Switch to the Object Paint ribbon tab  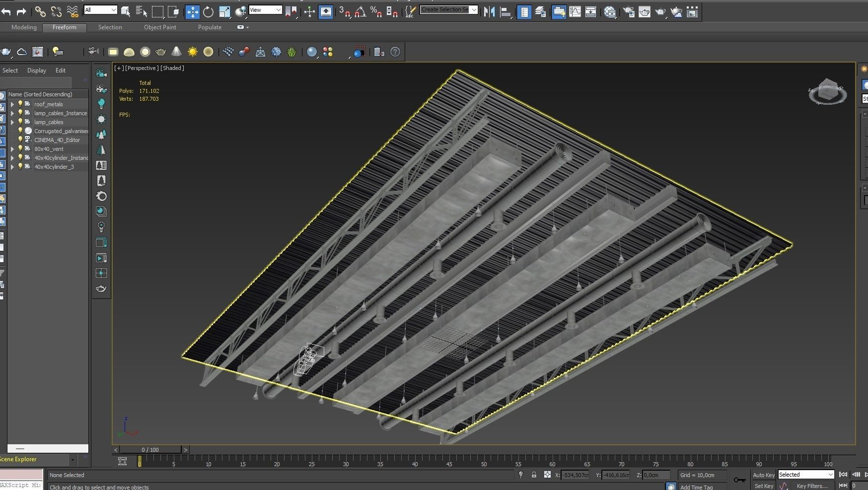point(160,27)
